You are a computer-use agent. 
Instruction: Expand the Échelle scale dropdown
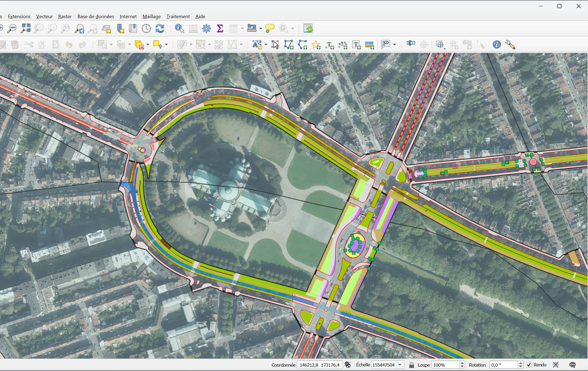point(400,365)
